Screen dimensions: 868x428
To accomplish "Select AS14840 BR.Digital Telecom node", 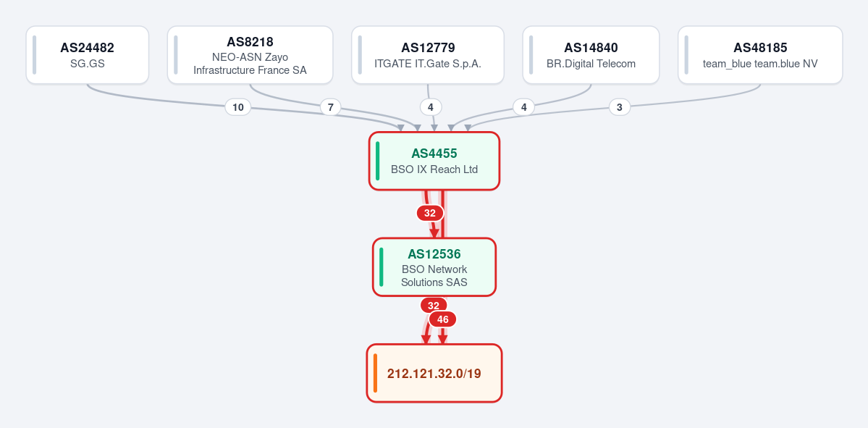I will click(x=591, y=55).
